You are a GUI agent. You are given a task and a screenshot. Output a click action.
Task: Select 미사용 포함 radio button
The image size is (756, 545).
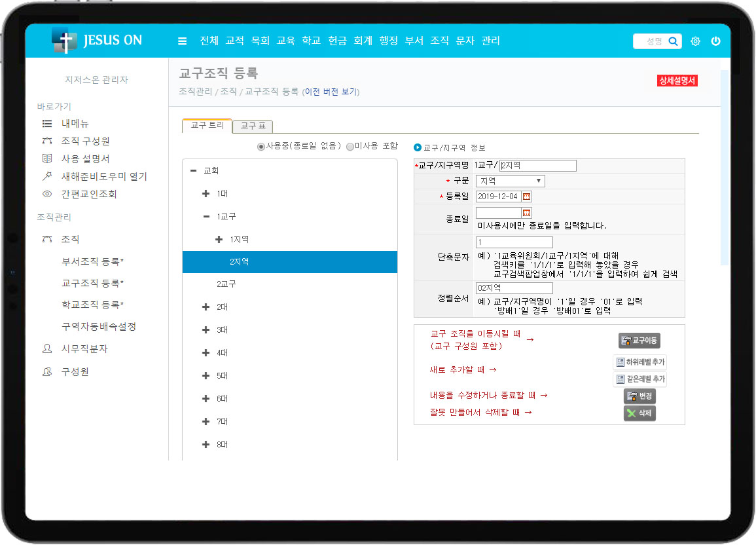[350, 147]
